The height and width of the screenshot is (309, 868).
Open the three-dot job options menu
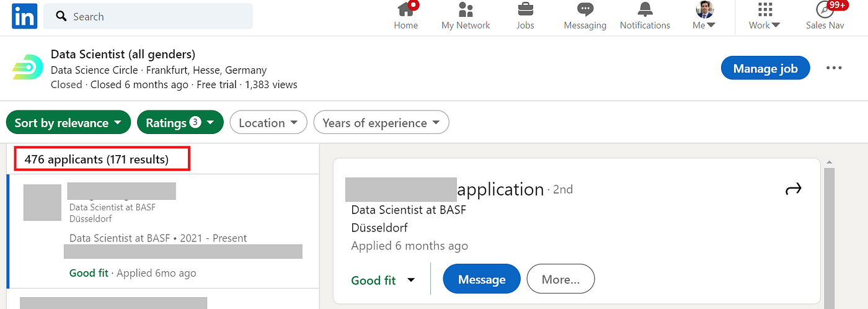[834, 68]
